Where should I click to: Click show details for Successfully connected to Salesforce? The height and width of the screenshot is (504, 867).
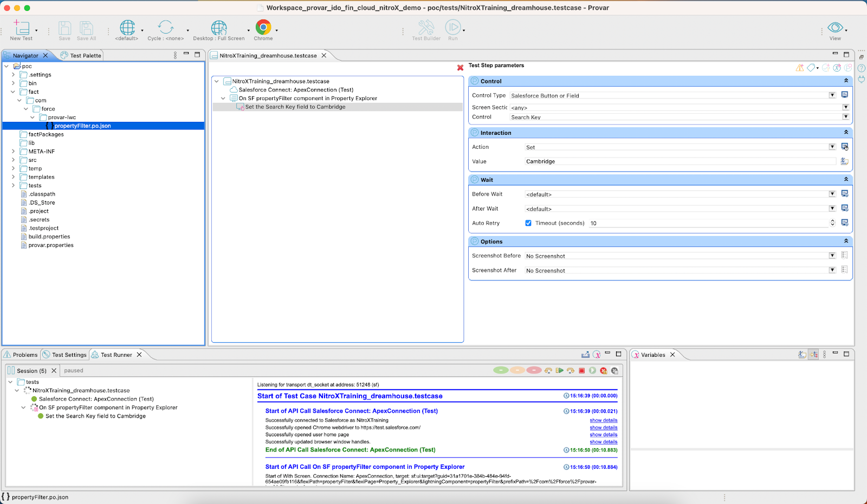(603, 420)
